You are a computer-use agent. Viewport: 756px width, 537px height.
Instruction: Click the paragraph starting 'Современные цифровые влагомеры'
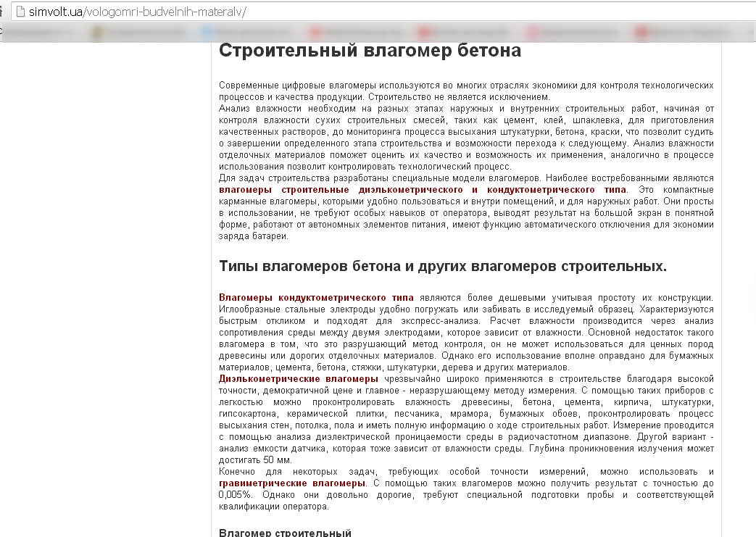pos(466,91)
